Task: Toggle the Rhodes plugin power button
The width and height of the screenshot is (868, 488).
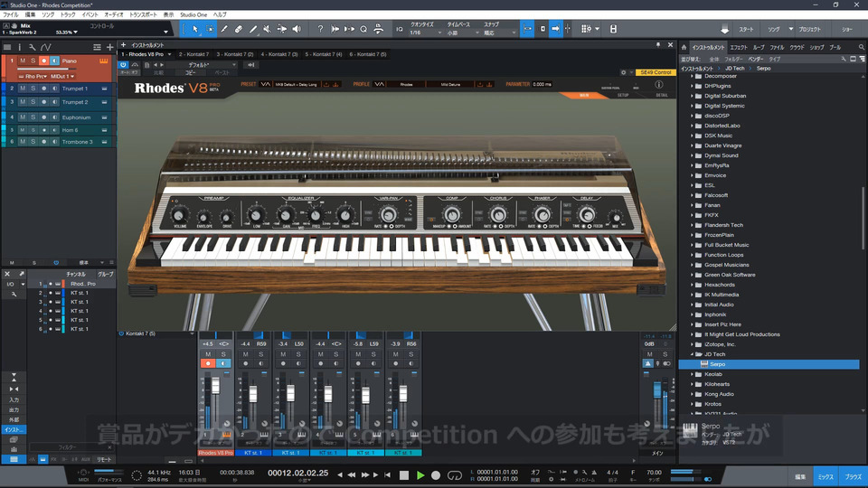Action: [x=123, y=65]
